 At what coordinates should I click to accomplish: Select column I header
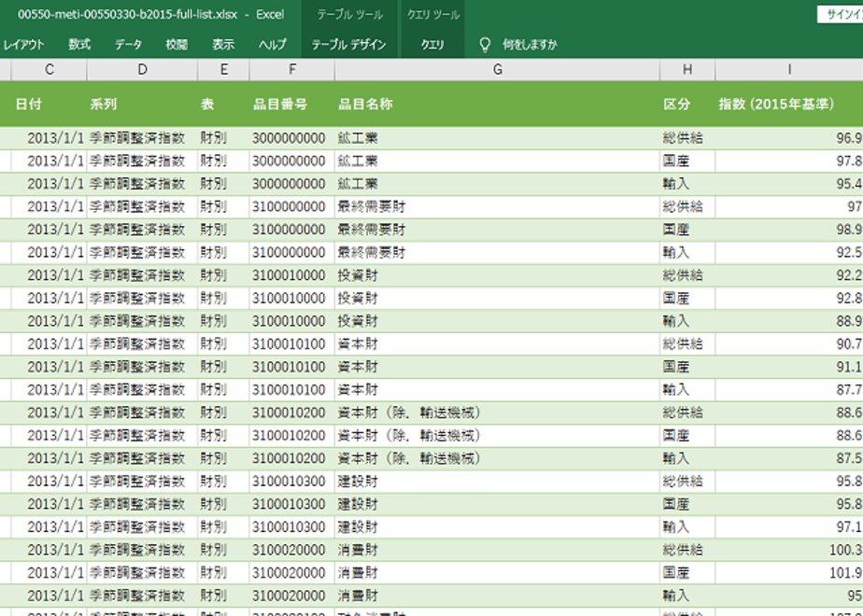(x=789, y=69)
